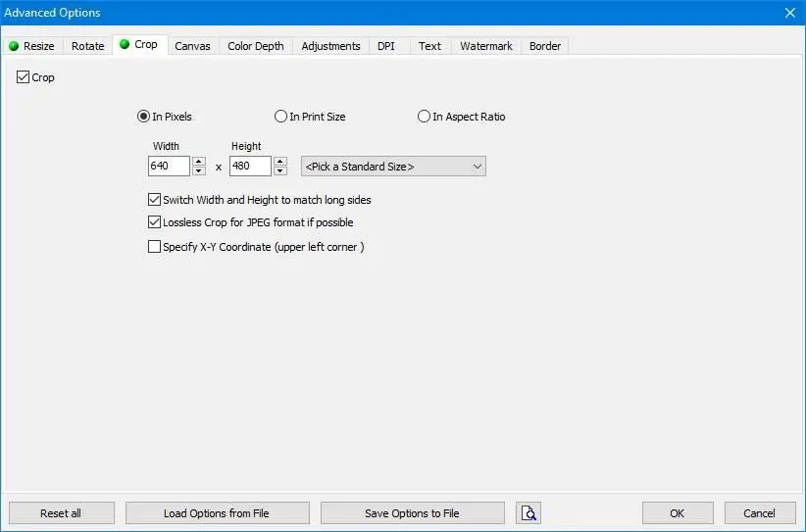806x532 pixels.
Task: Switch to Adjustments tab
Action: tap(331, 46)
